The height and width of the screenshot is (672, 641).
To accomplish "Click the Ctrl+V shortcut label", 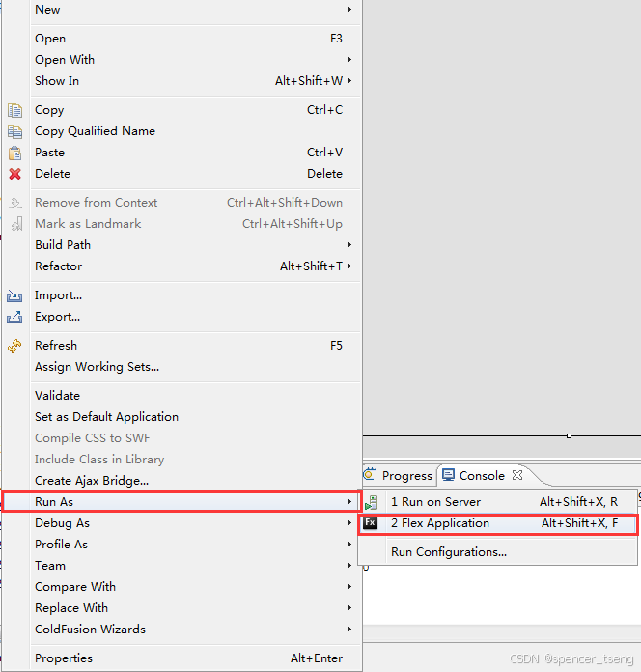I will [324, 153].
